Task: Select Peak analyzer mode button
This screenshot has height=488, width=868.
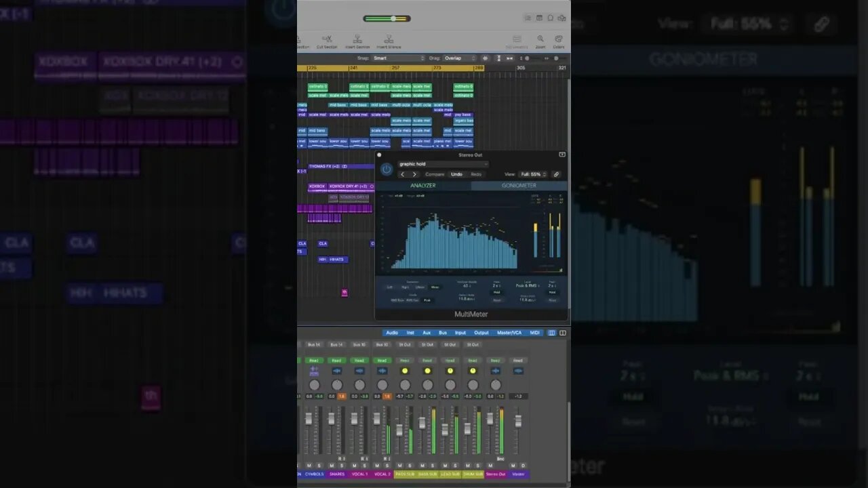Action: (427, 300)
